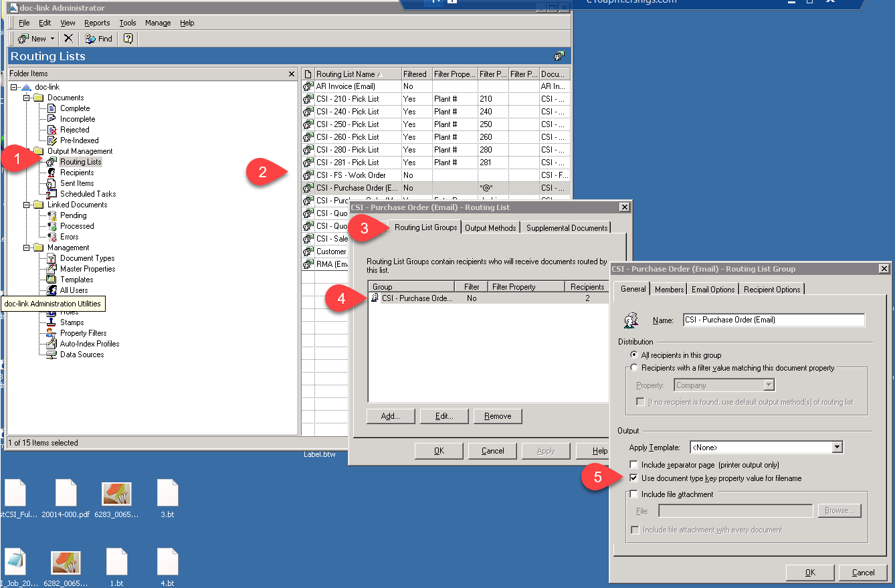895x588 pixels.
Task: Switch to the Recipient Options tab
Action: click(772, 289)
